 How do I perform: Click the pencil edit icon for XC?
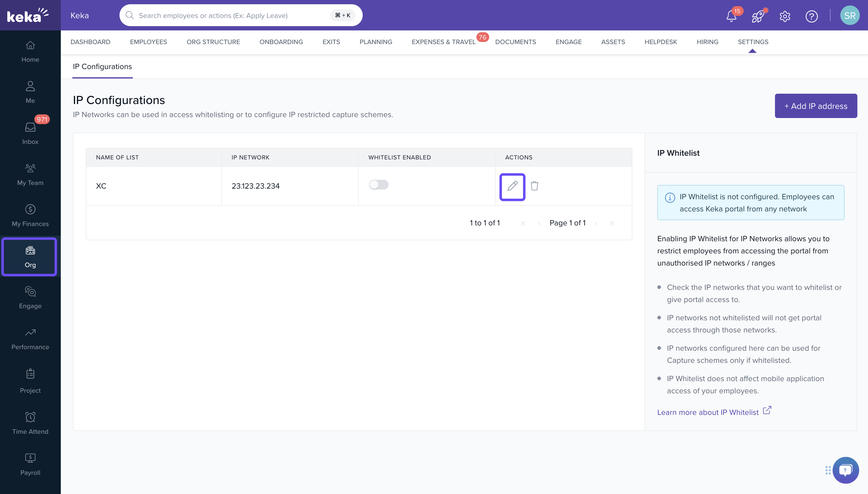click(x=512, y=186)
